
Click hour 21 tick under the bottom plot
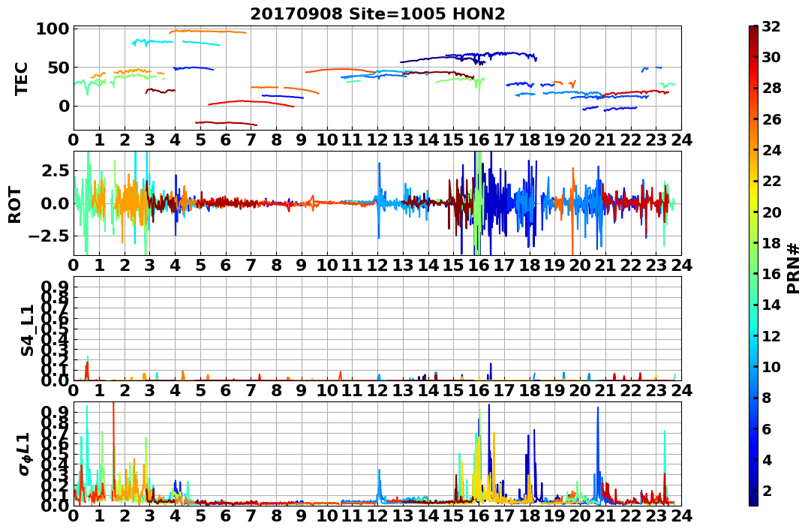[x=605, y=516]
